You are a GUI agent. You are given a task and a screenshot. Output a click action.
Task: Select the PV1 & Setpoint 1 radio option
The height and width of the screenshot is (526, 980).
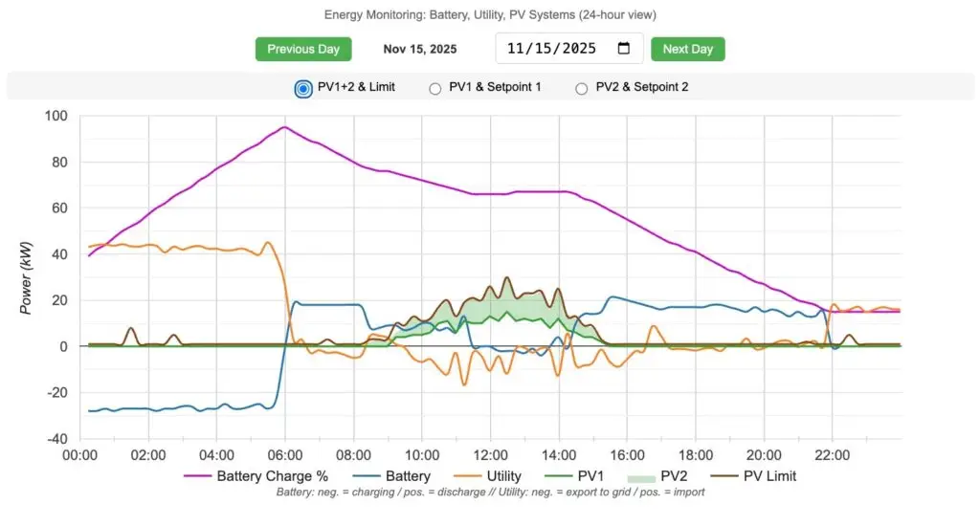(x=435, y=88)
